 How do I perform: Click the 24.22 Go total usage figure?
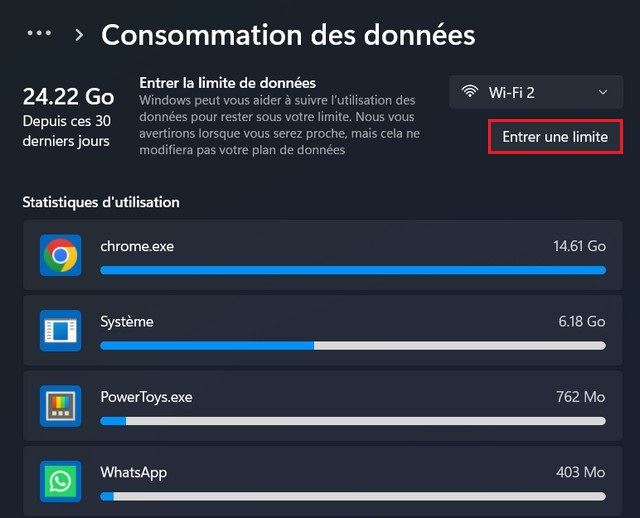click(68, 97)
